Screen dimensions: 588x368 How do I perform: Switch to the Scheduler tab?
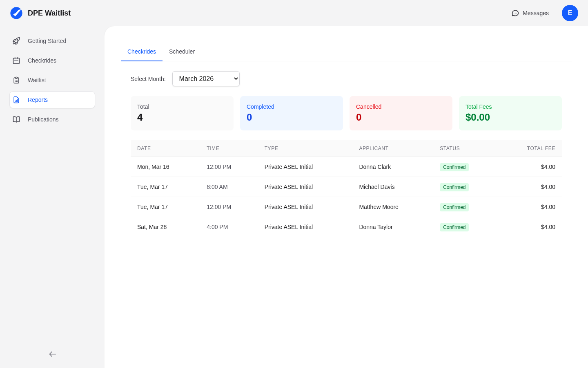pyautogui.click(x=182, y=52)
